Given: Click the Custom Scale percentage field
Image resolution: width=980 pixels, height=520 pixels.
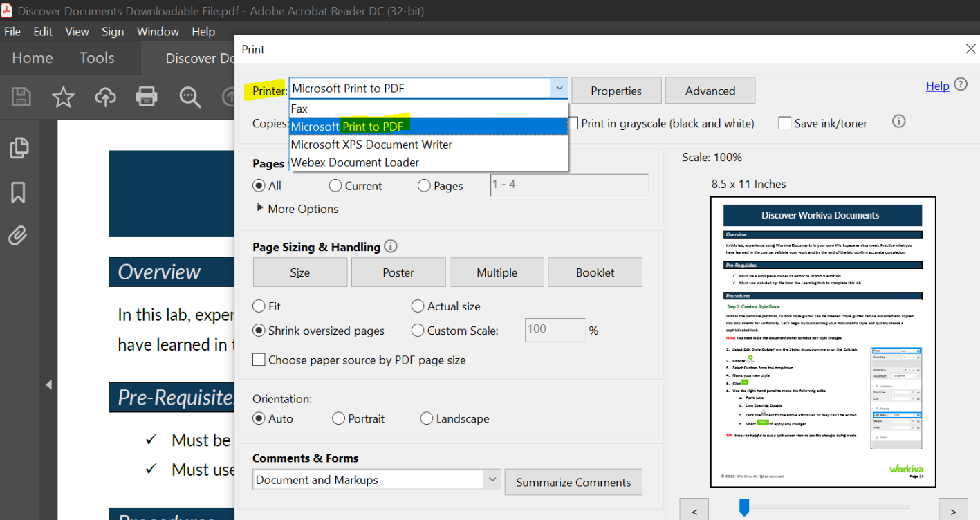Looking at the screenshot, I should coord(555,331).
